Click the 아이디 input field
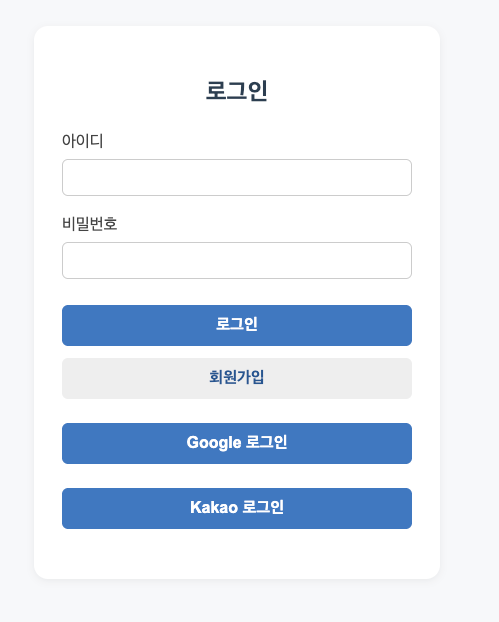Viewport: 499px width, 622px height. point(237,177)
